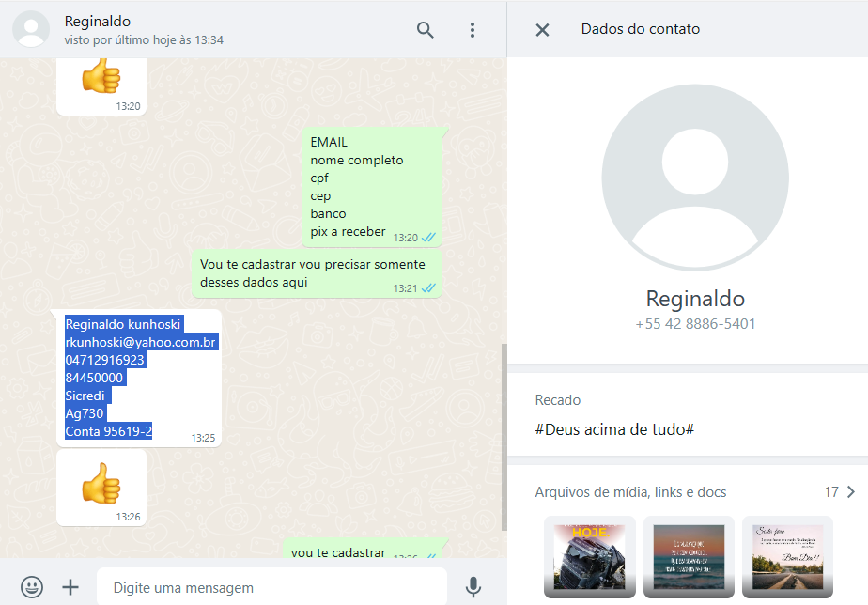Click the email rkunhoski@yahoo.com.br
The image size is (868, 605).
point(141,342)
